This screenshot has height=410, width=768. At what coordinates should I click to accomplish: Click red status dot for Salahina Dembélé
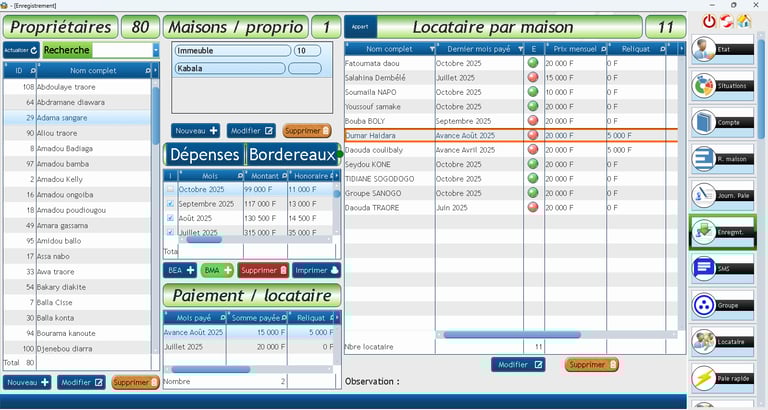pos(533,77)
